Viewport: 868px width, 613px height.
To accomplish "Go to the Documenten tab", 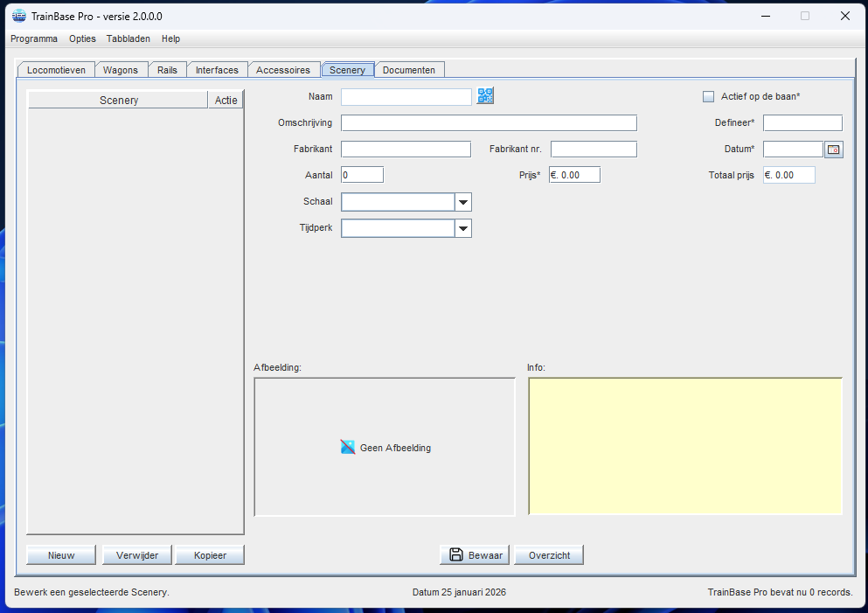I will coord(409,70).
